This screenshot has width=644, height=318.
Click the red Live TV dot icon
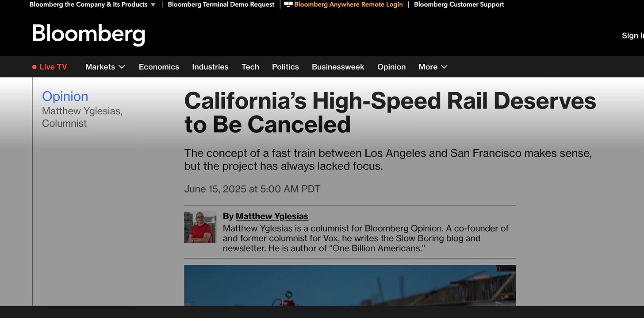(34, 67)
